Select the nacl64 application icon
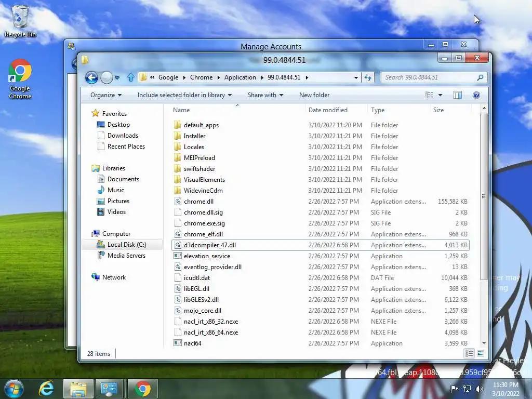This screenshot has height=399, width=532. [x=178, y=343]
